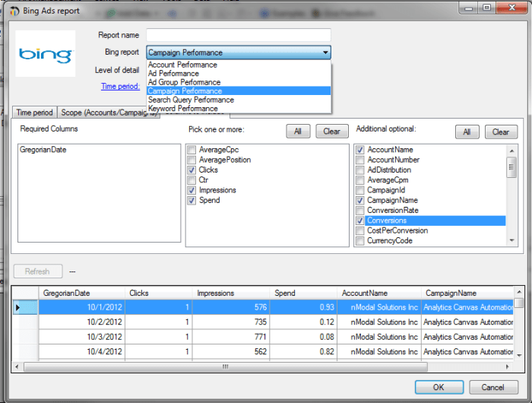
Task: Check the CostPerConversion option
Action: pos(360,231)
